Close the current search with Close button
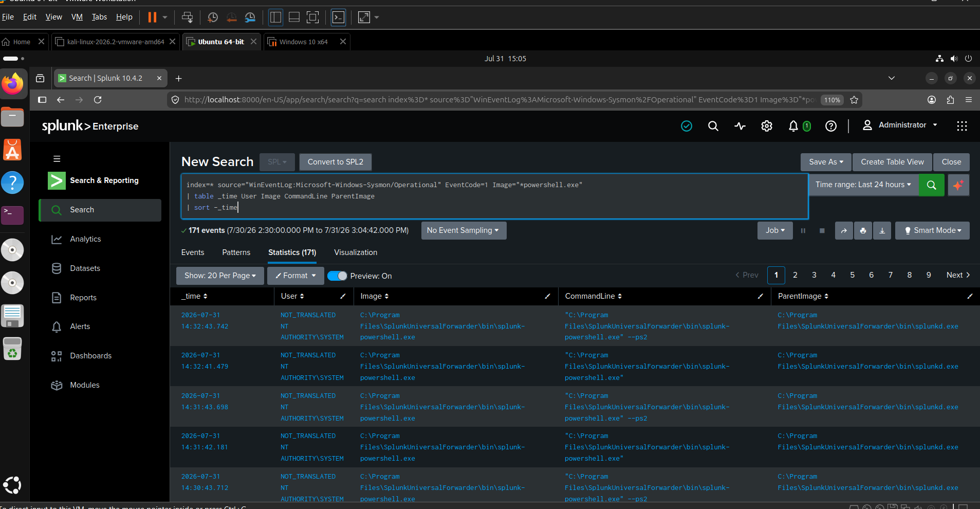 (951, 162)
